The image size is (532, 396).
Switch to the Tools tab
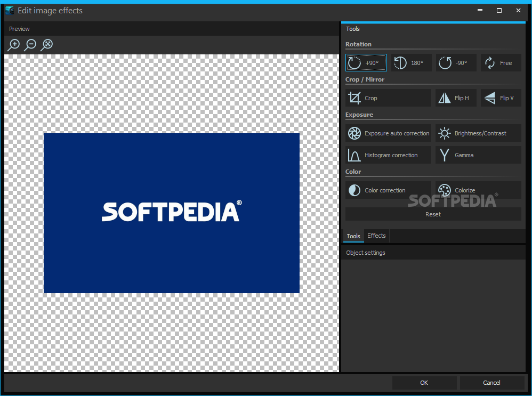click(353, 236)
